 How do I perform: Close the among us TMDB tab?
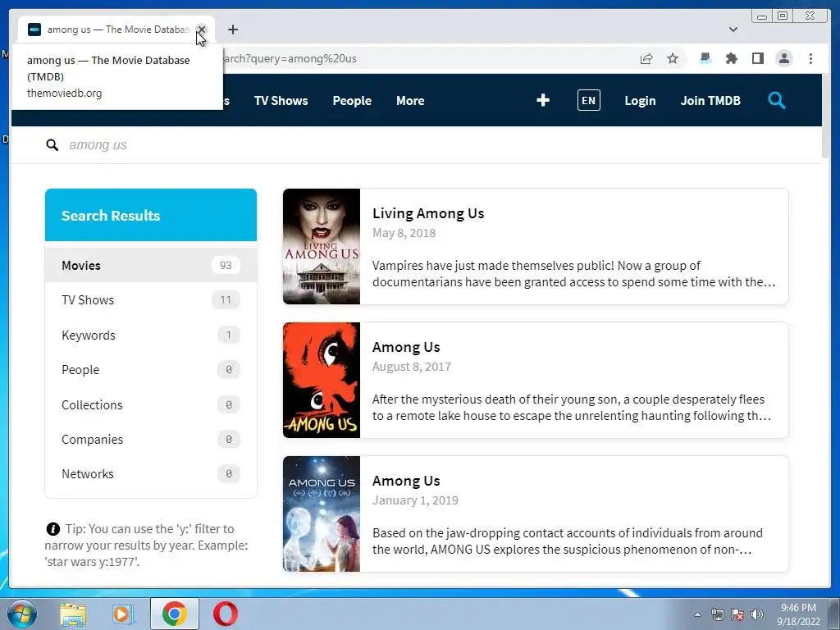pos(202,30)
